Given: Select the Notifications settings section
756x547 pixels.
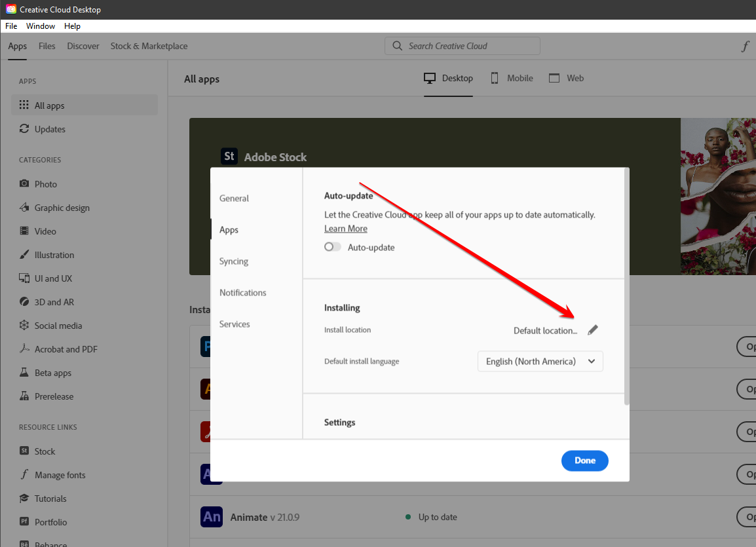Looking at the screenshot, I should click(x=242, y=293).
